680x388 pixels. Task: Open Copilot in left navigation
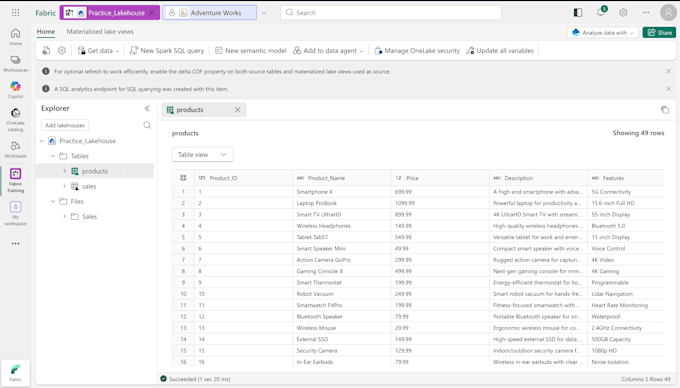pyautogui.click(x=16, y=90)
